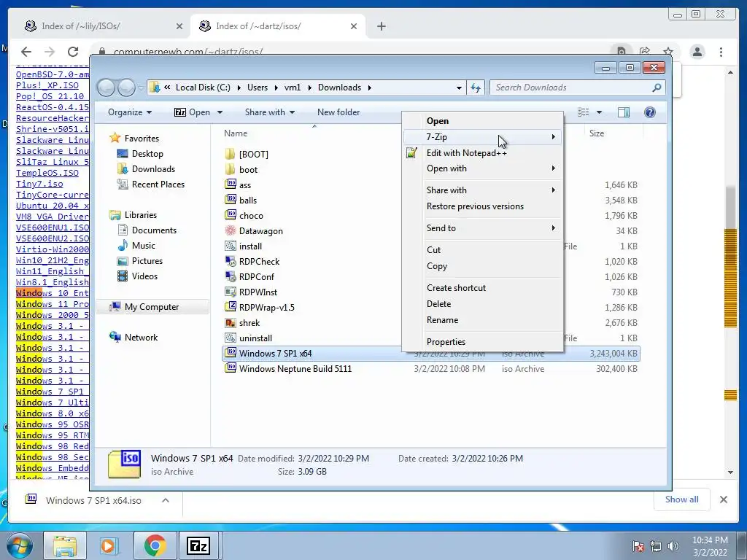The width and height of the screenshot is (747, 560).
Task: Open the Send to submenu
Action: pyautogui.click(x=483, y=228)
